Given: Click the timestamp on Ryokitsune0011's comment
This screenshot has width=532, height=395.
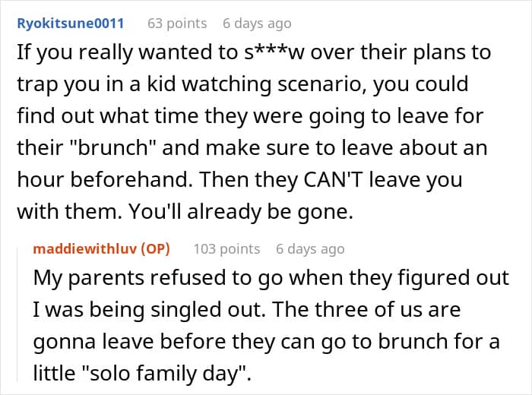Looking at the screenshot, I should coord(256,24).
